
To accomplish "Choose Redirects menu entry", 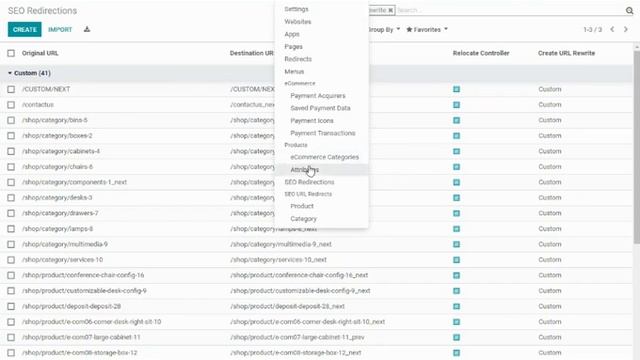I will coord(298,59).
